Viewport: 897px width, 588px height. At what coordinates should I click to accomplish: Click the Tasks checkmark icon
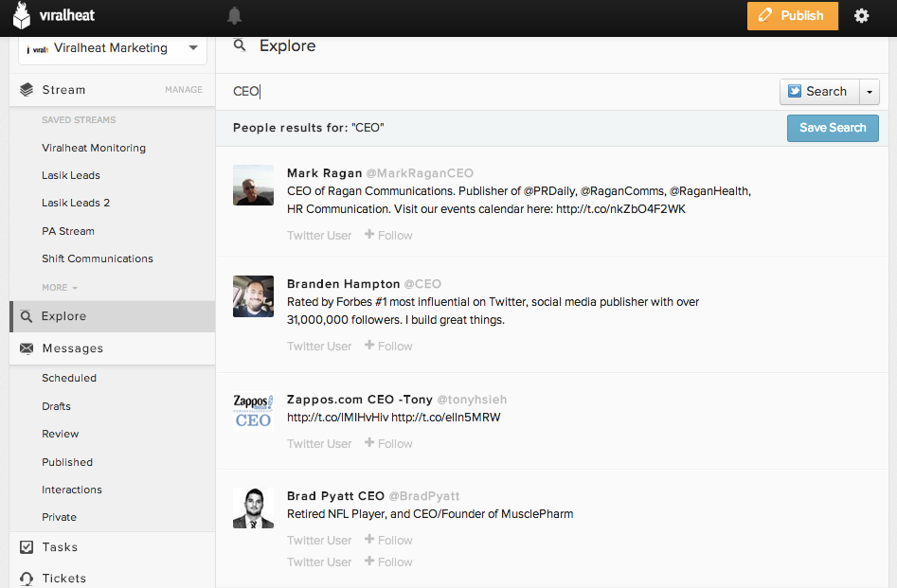point(27,547)
